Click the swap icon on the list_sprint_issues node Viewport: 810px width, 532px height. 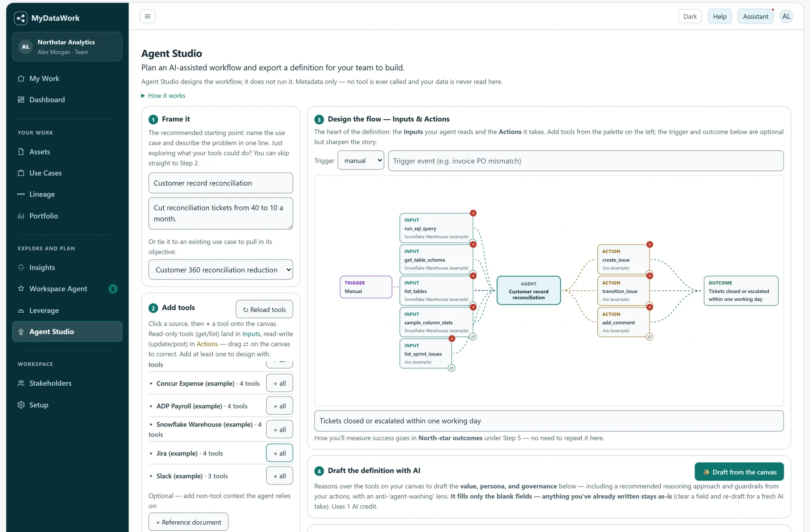pyautogui.click(x=451, y=368)
